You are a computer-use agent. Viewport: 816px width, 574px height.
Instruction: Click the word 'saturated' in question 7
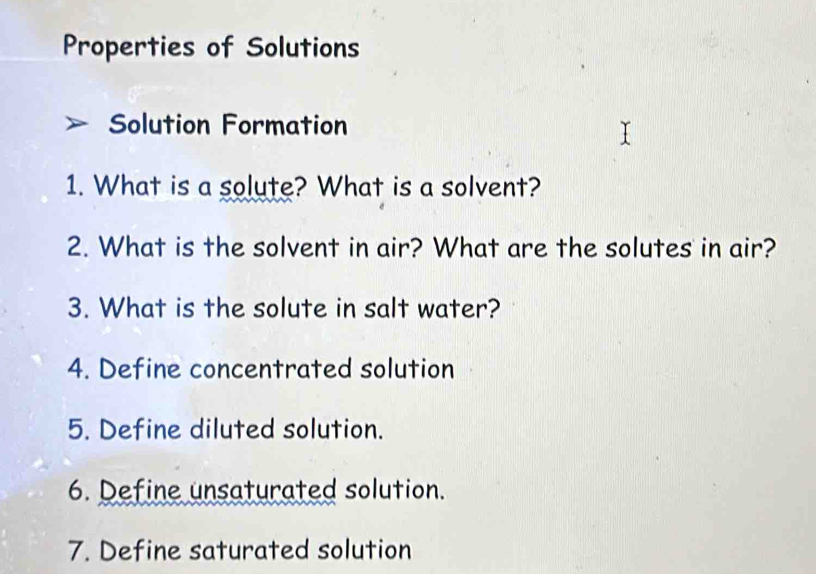[249, 551]
